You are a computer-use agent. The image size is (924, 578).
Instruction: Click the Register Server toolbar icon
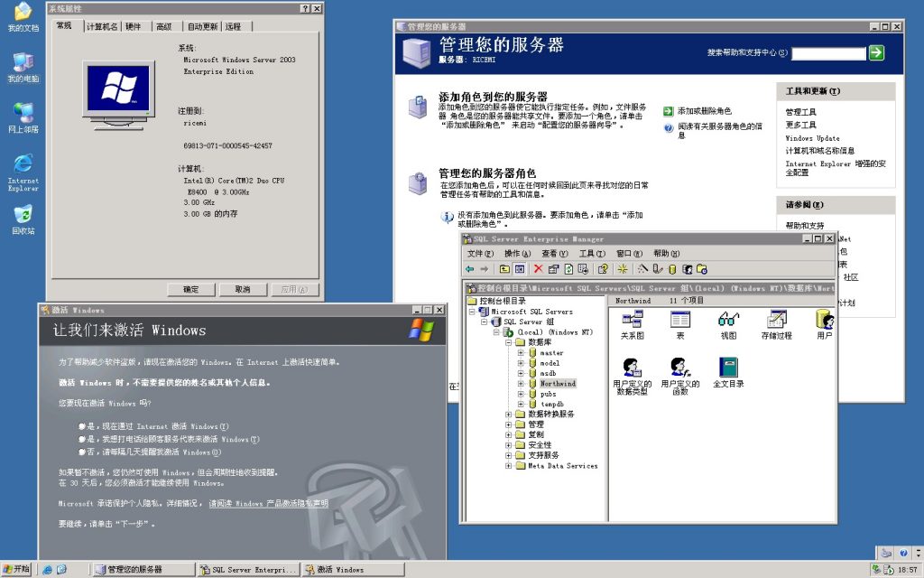tap(658, 269)
